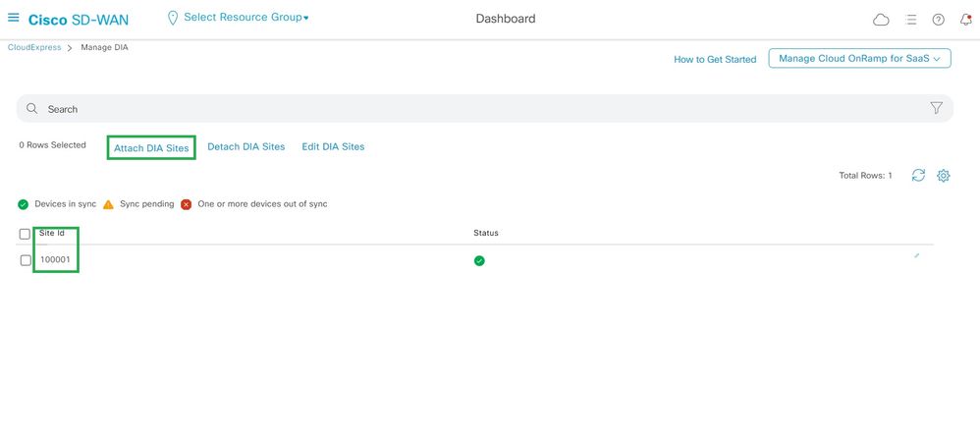Refresh the DIA sites table
The image size is (980, 436).
coord(918,175)
